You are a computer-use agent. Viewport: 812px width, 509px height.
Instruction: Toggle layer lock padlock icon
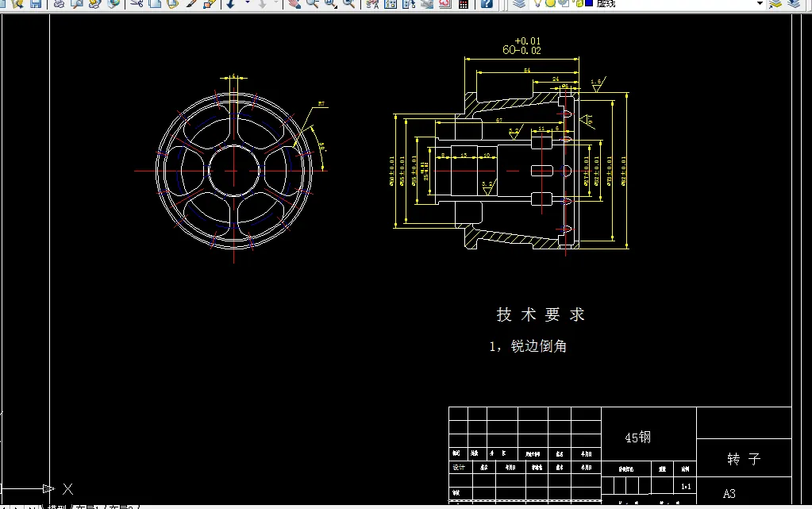coord(579,3)
